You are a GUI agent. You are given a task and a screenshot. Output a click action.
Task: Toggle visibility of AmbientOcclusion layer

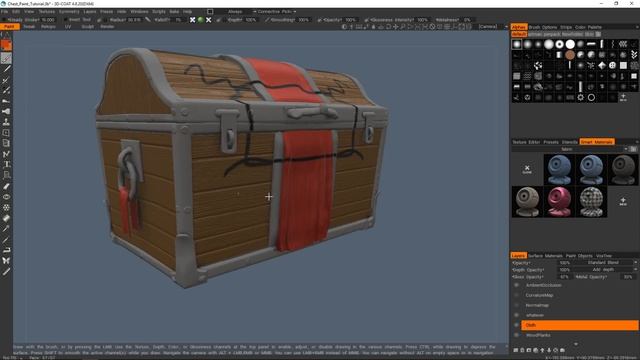tap(516, 285)
